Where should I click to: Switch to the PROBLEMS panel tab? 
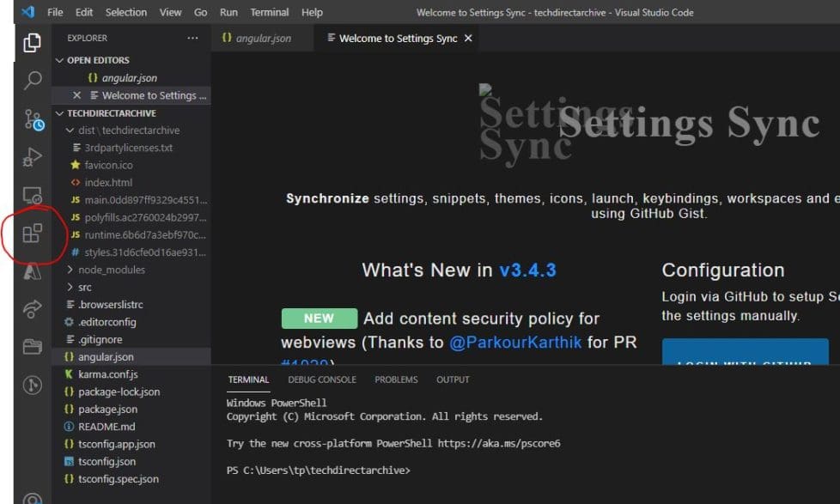(x=396, y=380)
